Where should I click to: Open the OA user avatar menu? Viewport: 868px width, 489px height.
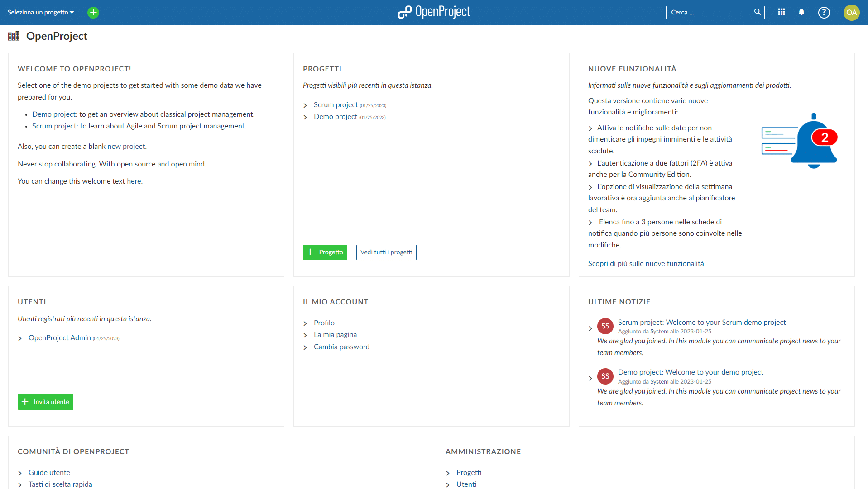(x=852, y=12)
